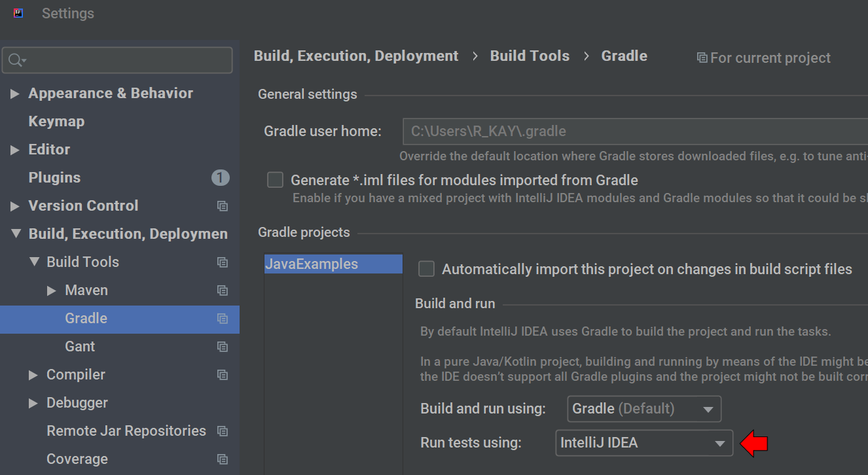
Task: Select Gant in settings tree
Action: [80, 347]
